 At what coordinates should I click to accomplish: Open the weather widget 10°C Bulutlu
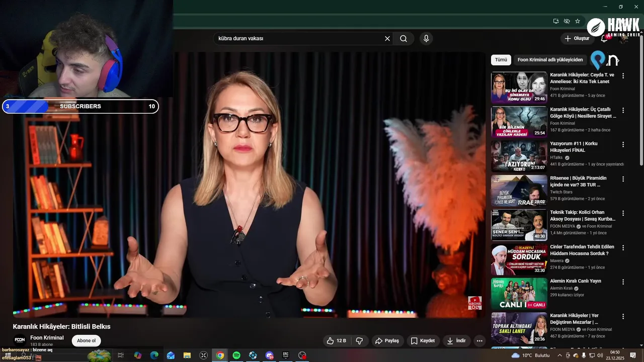(530, 355)
